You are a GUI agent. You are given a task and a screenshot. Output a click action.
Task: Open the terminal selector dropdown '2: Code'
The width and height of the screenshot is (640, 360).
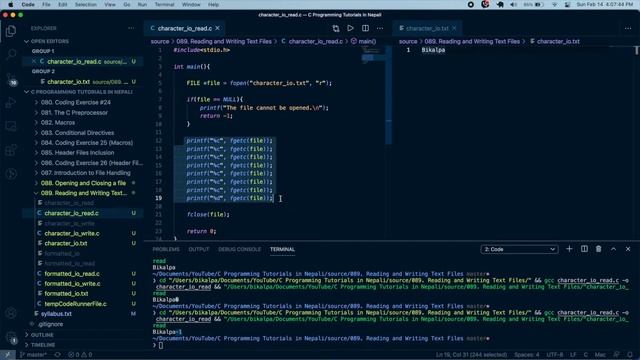(x=519, y=249)
